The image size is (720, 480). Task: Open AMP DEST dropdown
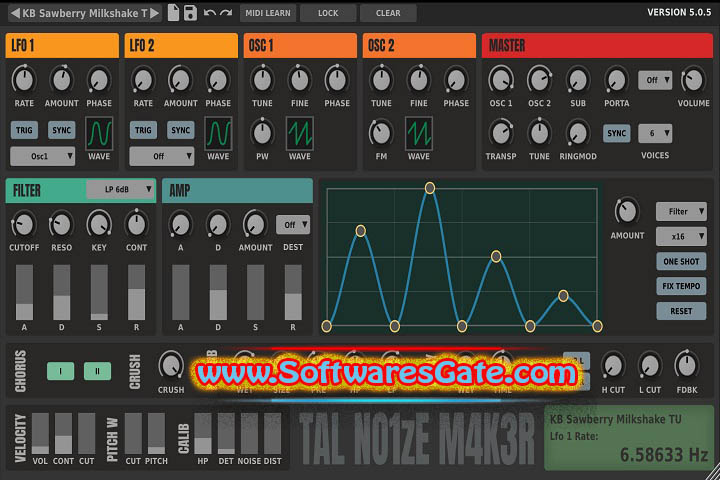[292, 225]
